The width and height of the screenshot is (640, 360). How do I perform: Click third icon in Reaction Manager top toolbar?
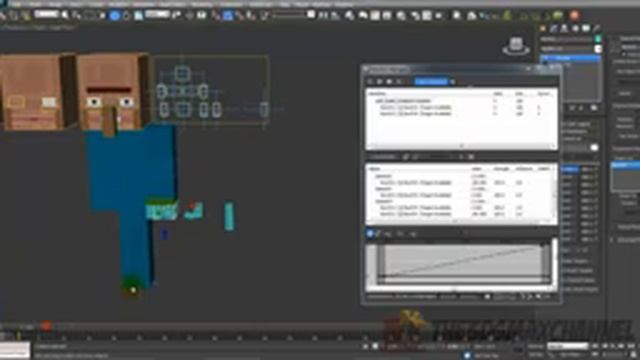click(x=389, y=82)
